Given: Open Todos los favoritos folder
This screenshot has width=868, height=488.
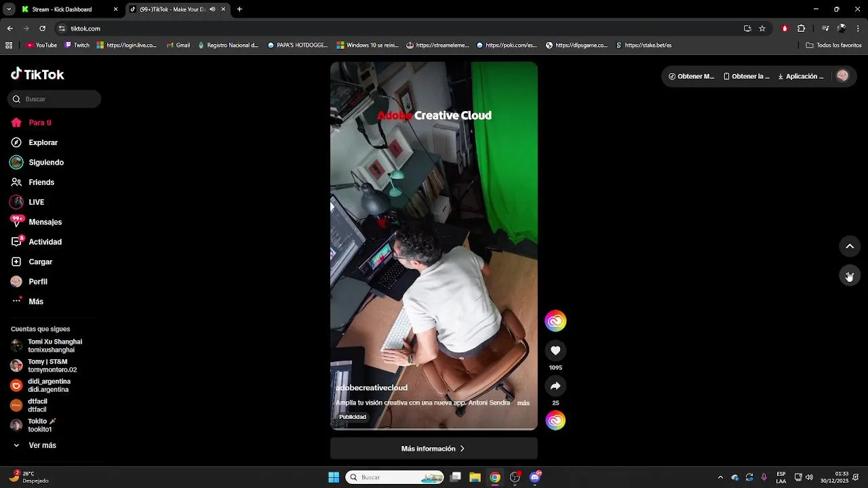Looking at the screenshot, I should [x=833, y=45].
